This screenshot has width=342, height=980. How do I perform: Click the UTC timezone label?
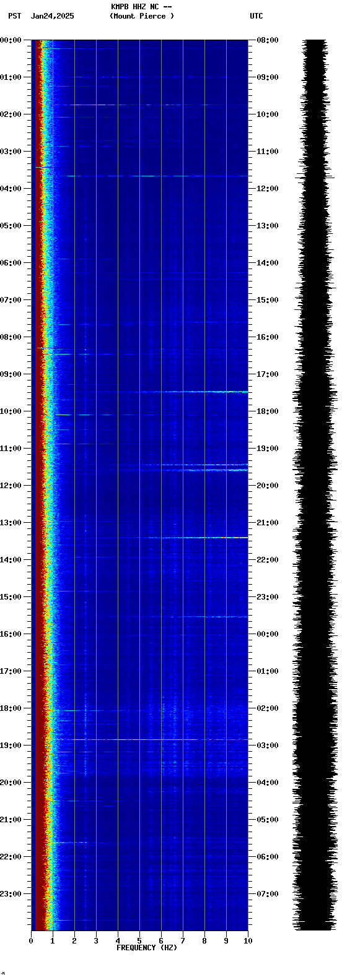[x=256, y=16]
